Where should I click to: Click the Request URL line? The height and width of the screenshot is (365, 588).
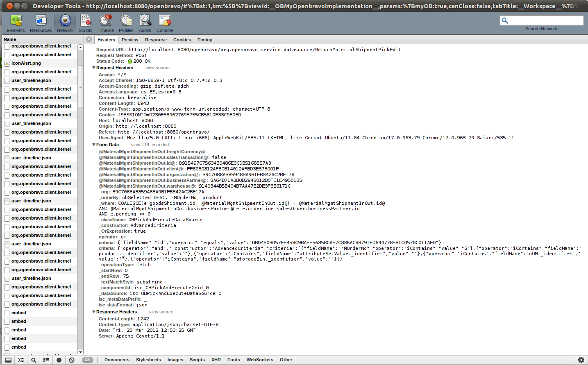tap(248, 50)
